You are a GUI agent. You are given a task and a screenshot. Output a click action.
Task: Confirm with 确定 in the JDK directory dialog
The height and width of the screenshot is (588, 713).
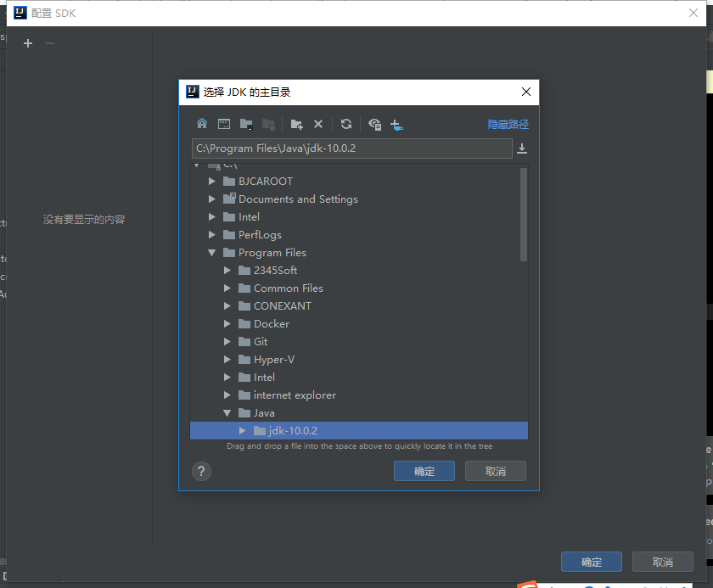[x=424, y=471]
